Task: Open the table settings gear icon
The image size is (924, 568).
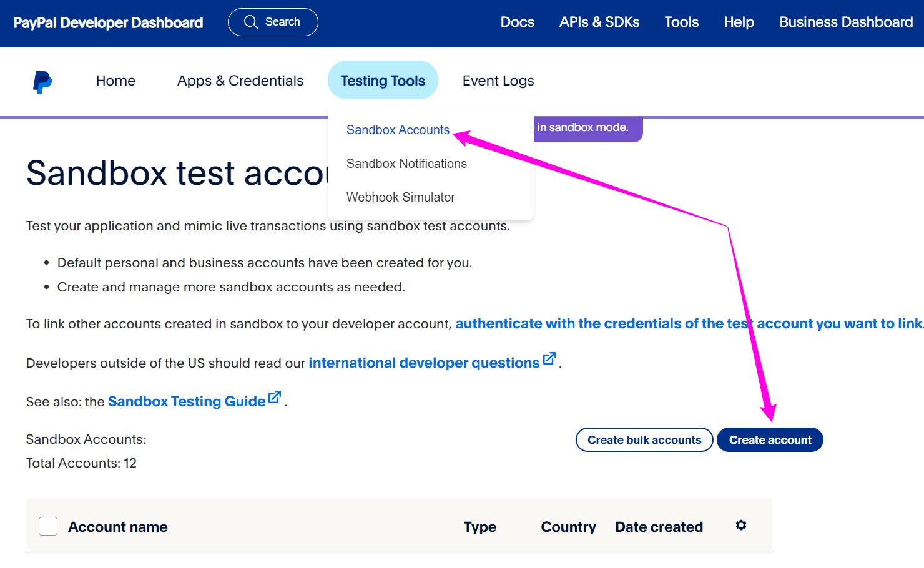Action: 740,526
